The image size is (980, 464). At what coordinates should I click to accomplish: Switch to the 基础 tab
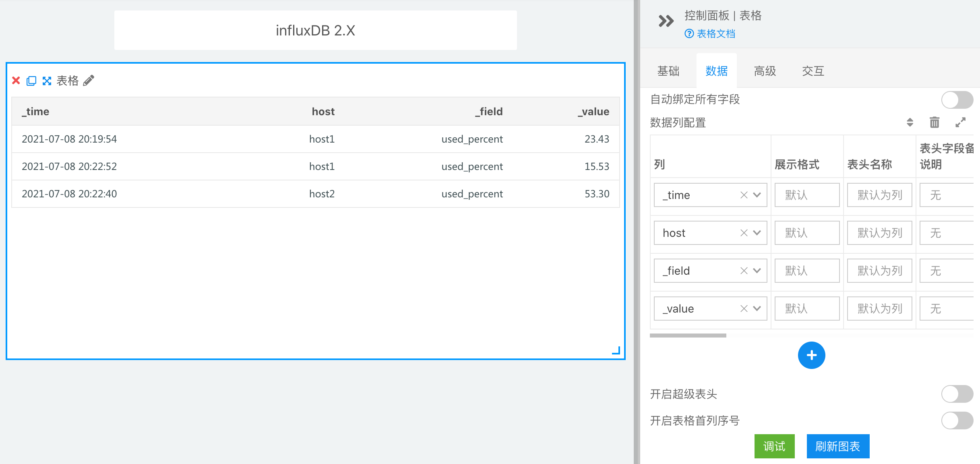pos(668,71)
